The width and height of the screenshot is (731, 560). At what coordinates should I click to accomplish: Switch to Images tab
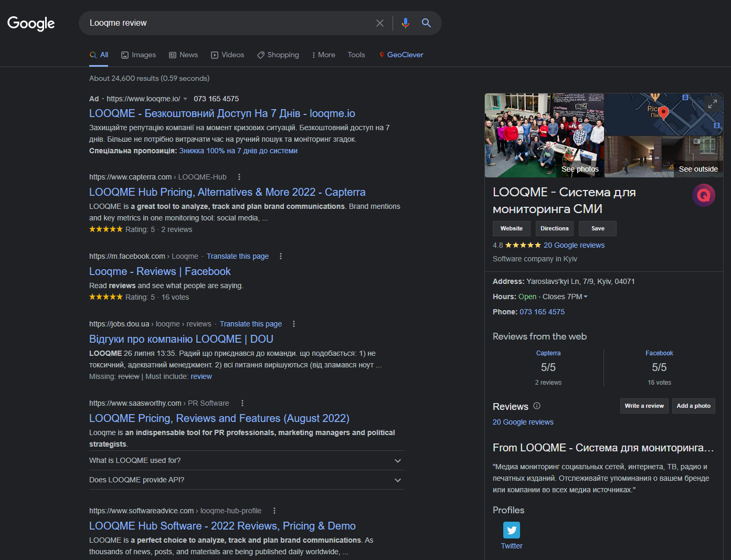(x=139, y=55)
